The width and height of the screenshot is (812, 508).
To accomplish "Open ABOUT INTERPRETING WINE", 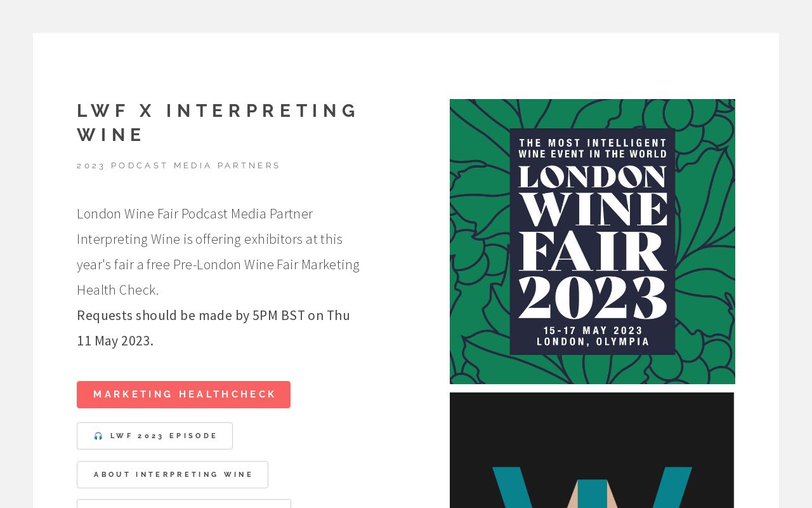I will tap(173, 474).
